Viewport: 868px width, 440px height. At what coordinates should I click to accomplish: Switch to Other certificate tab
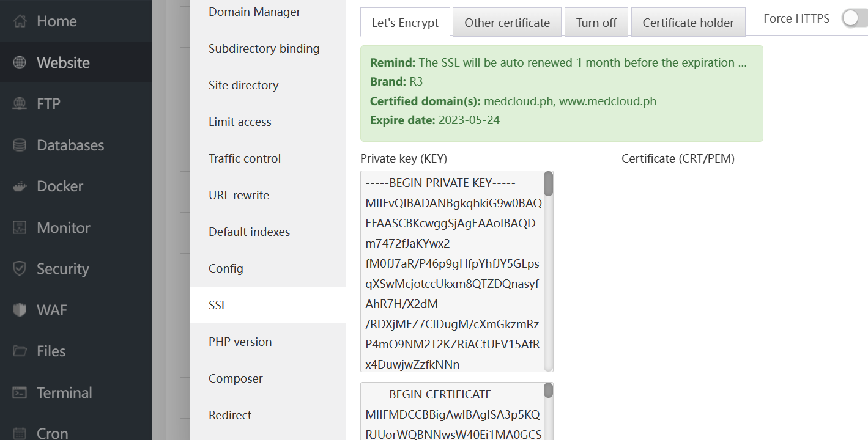point(507,23)
